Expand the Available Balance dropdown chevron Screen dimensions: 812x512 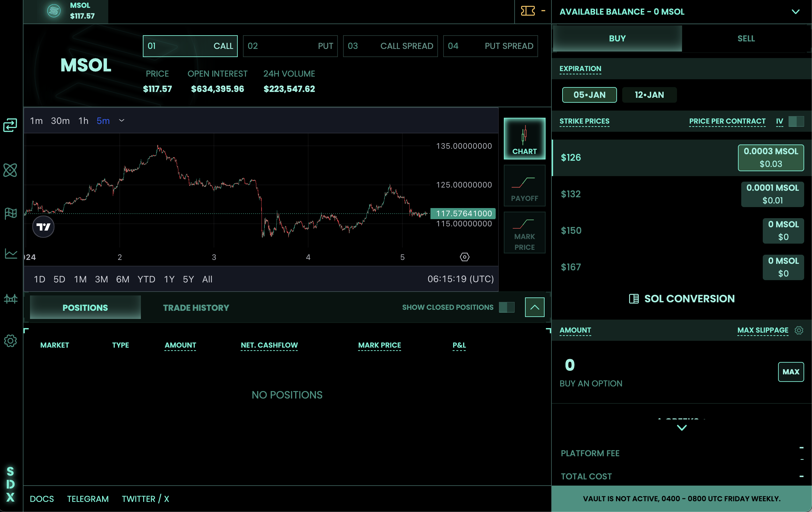[795, 12]
